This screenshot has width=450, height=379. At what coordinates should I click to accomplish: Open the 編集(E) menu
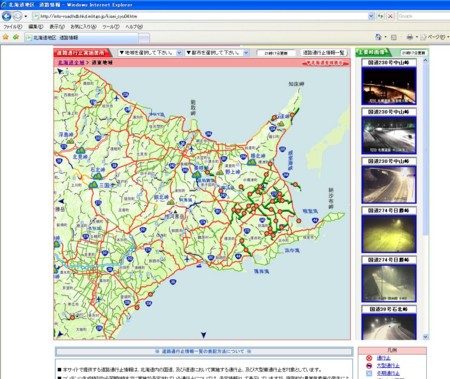point(35,27)
